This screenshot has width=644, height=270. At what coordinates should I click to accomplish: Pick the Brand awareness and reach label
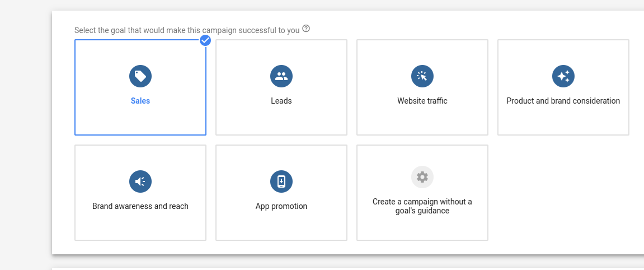tap(140, 206)
